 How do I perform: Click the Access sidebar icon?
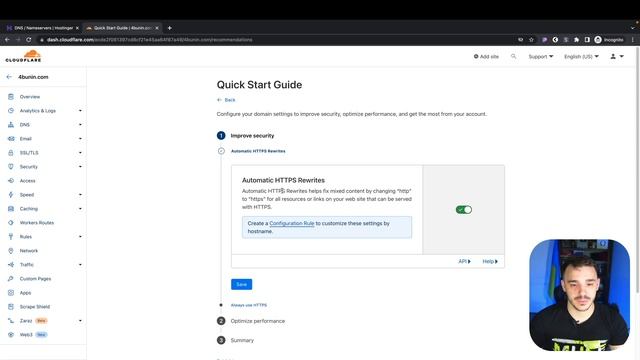(x=11, y=180)
